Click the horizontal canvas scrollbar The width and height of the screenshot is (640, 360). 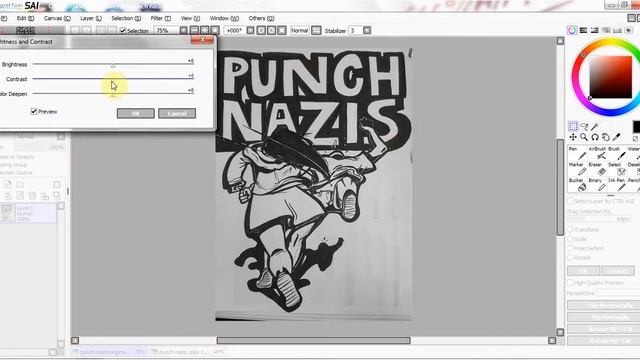point(313,340)
